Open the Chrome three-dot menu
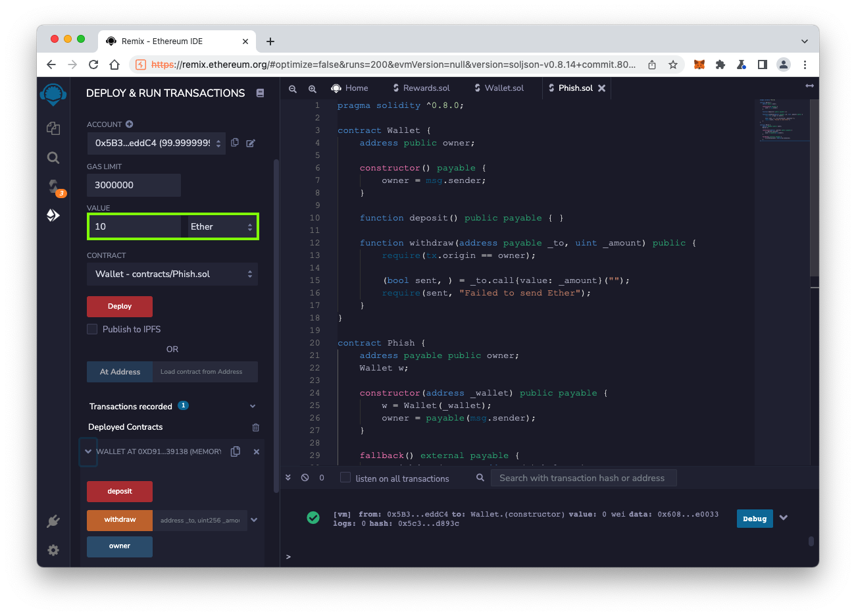The image size is (856, 616). (x=805, y=64)
